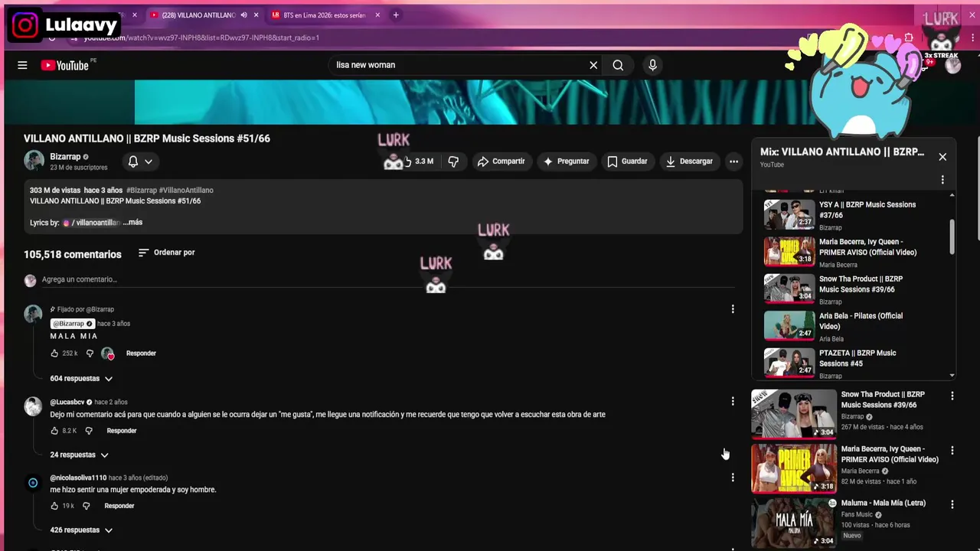Open recommended Snow Tha Product video
The height and width of the screenshot is (551, 980).
(x=794, y=414)
